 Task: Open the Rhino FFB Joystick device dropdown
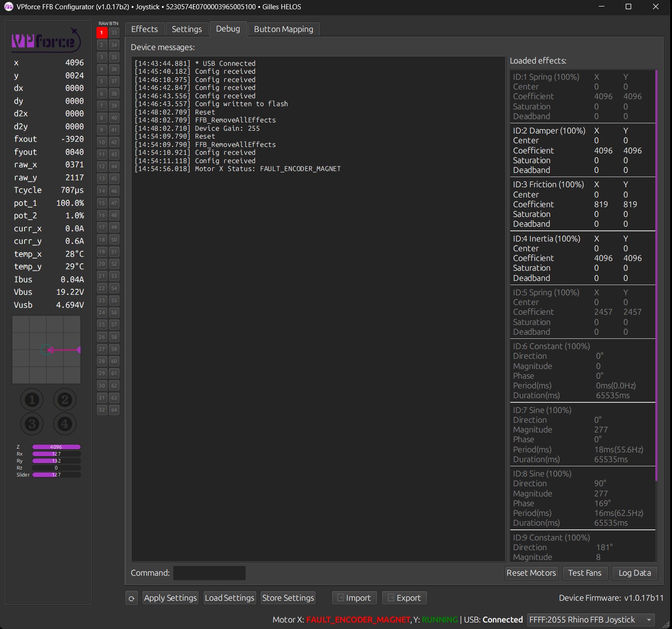tap(591, 620)
